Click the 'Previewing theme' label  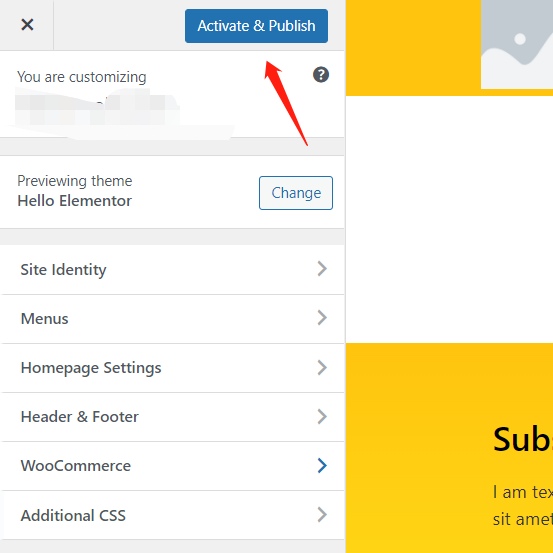pos(75,181)
